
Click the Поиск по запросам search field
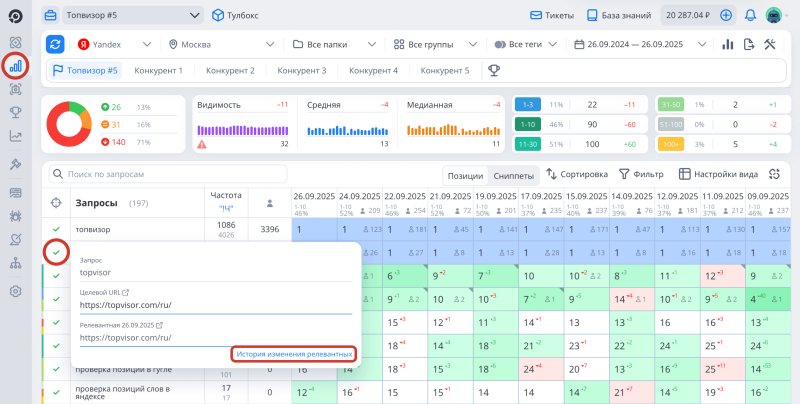[x=168, y=174]
